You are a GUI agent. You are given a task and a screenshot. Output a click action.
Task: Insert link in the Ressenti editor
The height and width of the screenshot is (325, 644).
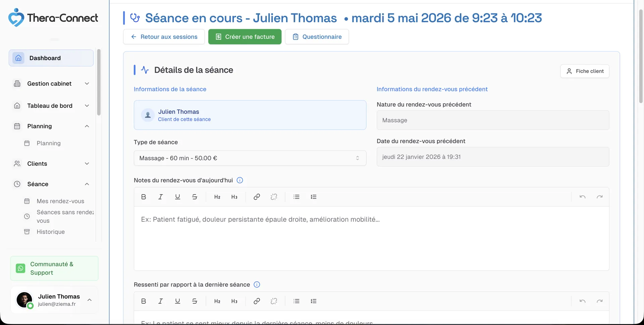257,301
